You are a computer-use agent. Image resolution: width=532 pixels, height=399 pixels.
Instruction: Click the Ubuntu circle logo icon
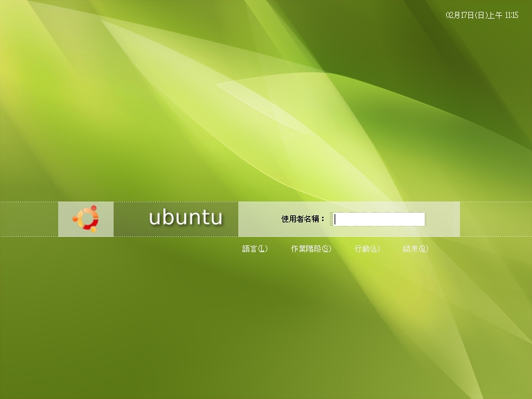[x=85, y=219]
